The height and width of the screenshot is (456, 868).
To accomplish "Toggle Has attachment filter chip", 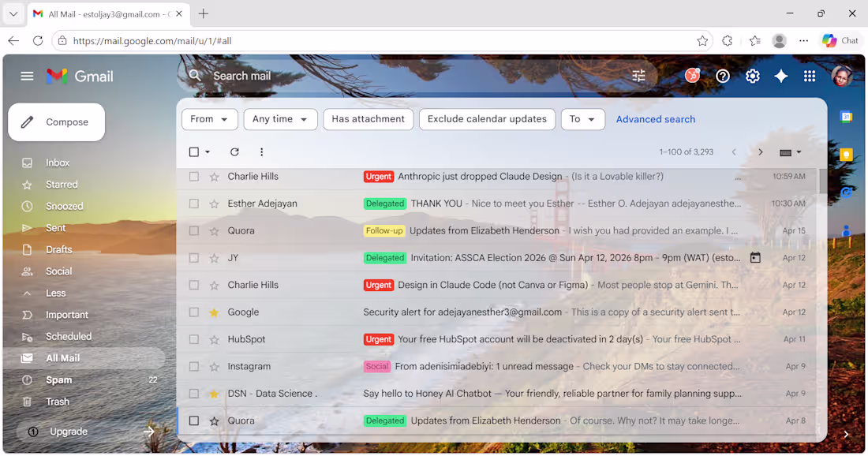I will point(369,119).
